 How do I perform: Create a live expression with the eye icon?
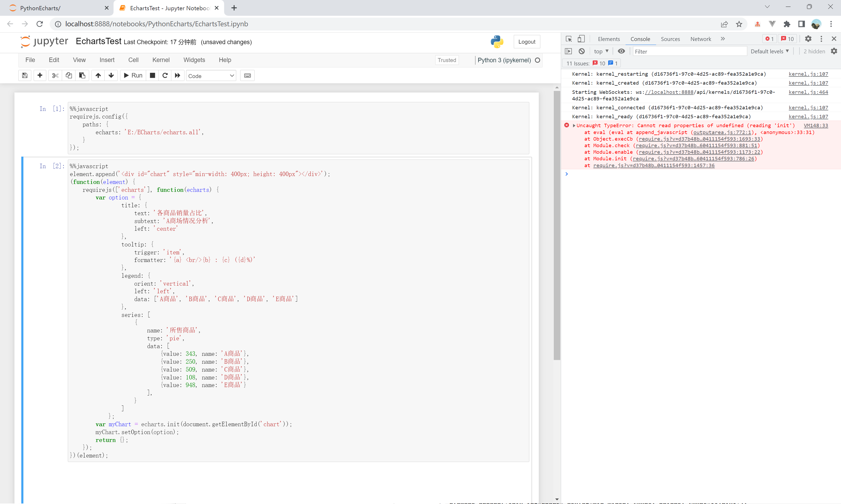pyautogui.click(x=621, y=51)
